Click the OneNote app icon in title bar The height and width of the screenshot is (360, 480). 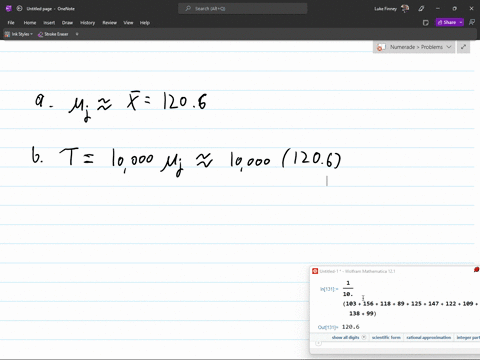[x=9, y=9]
